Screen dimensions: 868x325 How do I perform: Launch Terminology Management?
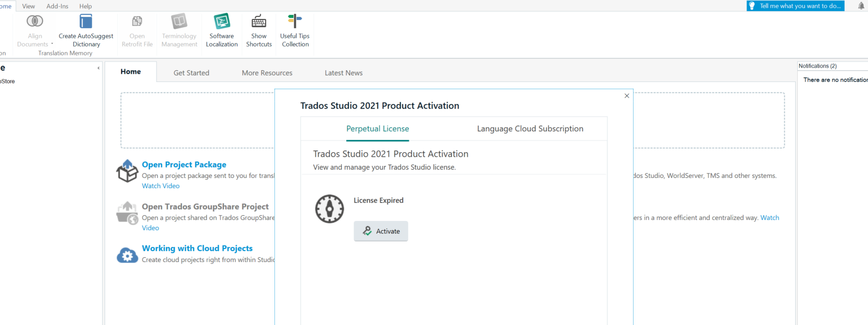[179, 22]
